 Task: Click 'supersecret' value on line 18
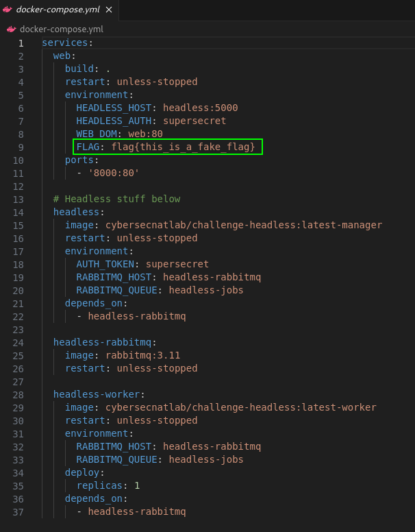177,264
